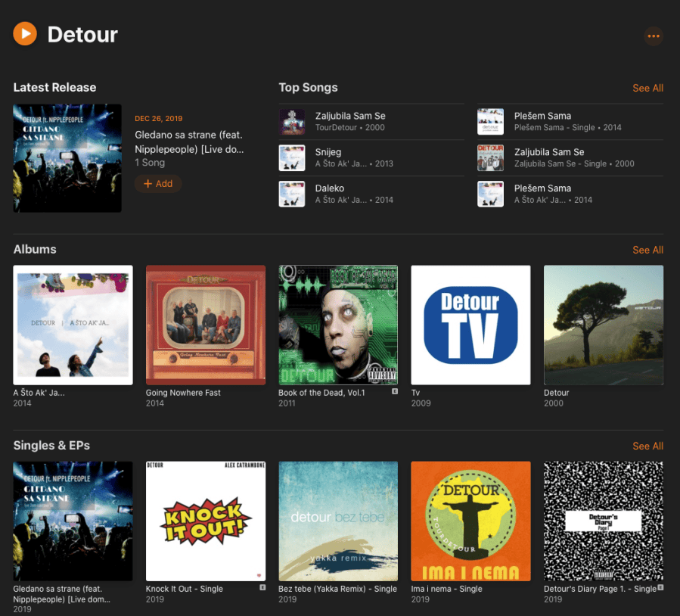The height and width of the screenshot is (616, 680).
Task: Click the Knock It Out - Single title
Action: tap(185, 589)
